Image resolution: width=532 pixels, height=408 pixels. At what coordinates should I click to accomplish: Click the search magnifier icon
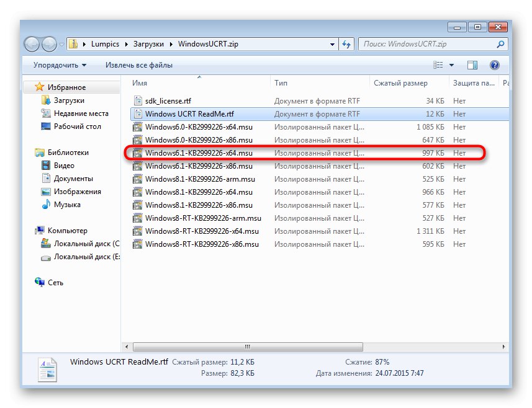tap(500, 44)
